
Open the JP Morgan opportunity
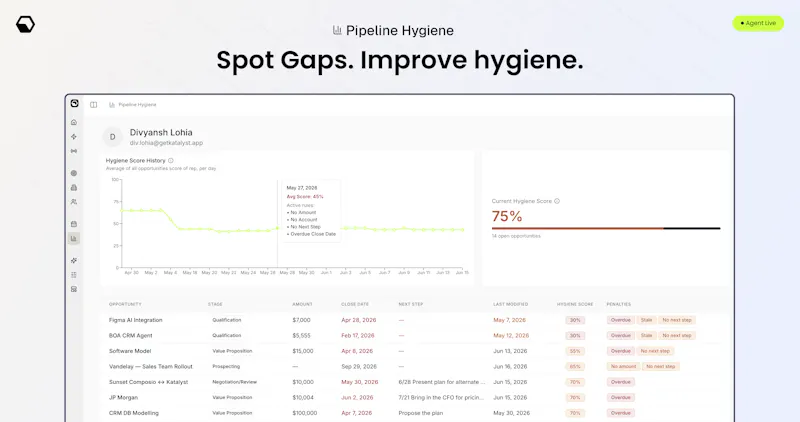point(123,398)
